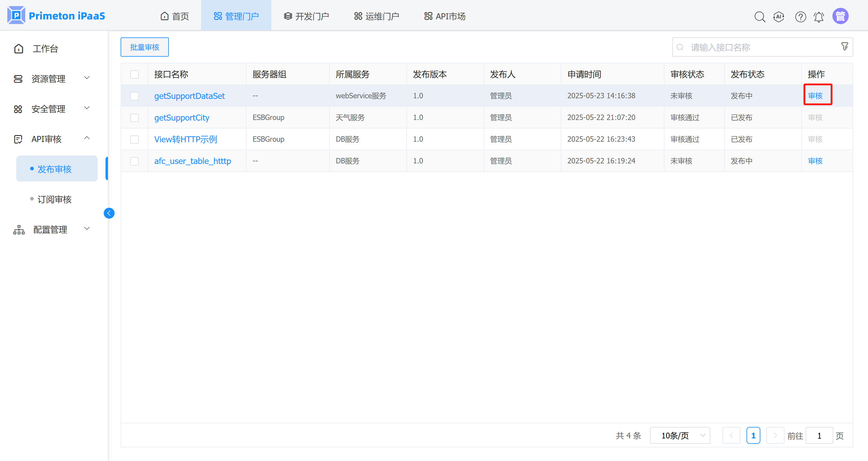
Task: Click the filter funnel icon in search box
Action: (x=844, y=46)
